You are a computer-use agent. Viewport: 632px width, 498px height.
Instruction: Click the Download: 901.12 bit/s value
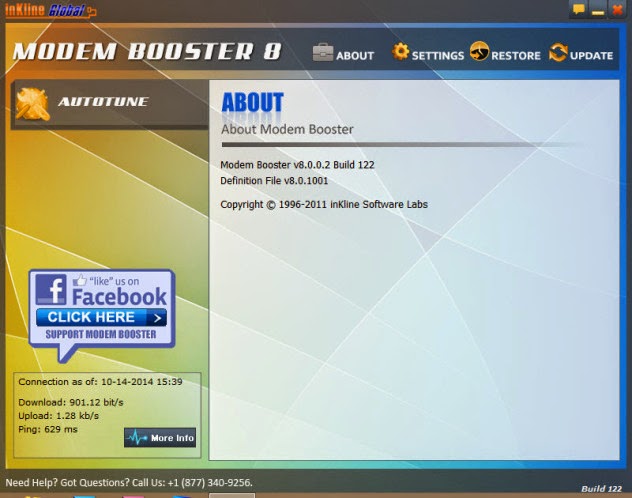[x=71, y=403]
